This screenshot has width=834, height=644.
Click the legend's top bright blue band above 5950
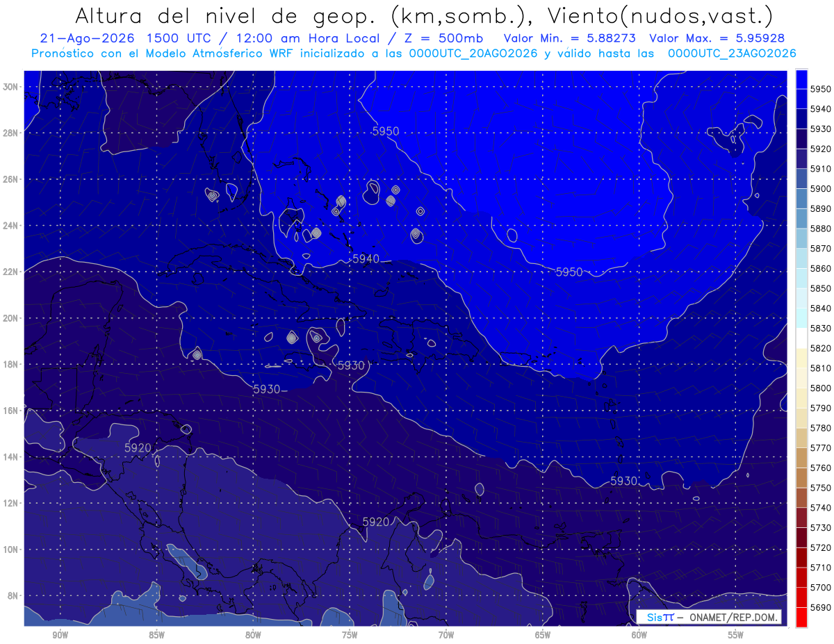pyautogui.click(x=801, y=80)
